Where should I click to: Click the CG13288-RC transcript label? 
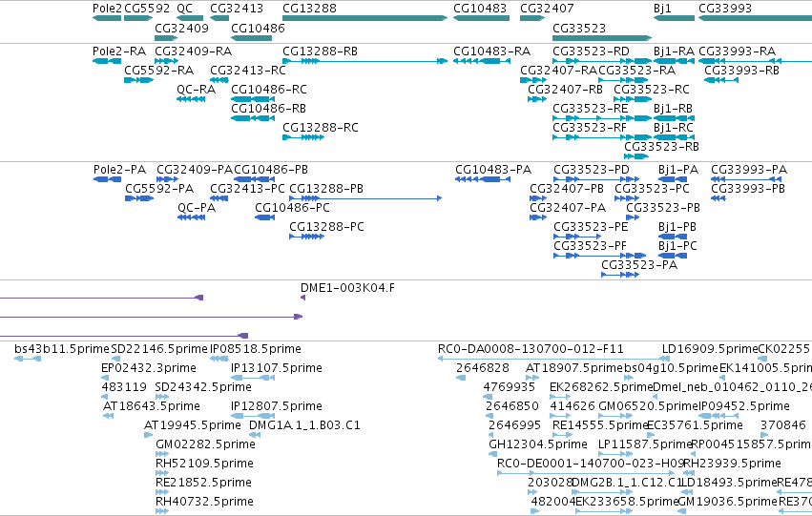click(321, 128)
